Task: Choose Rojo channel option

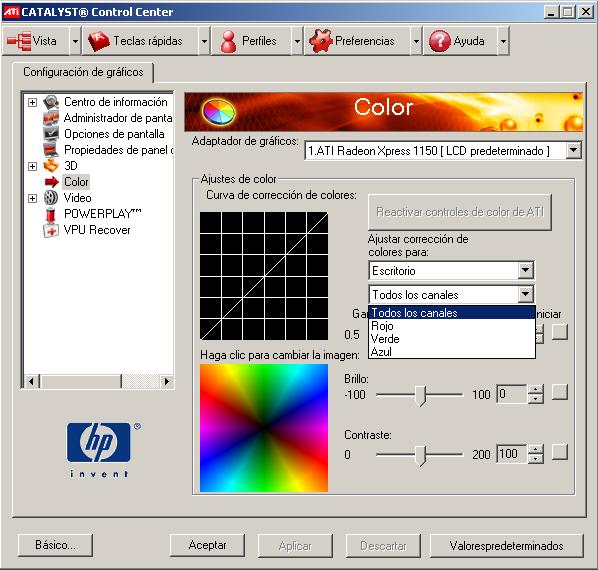Action: click(452, 326)
